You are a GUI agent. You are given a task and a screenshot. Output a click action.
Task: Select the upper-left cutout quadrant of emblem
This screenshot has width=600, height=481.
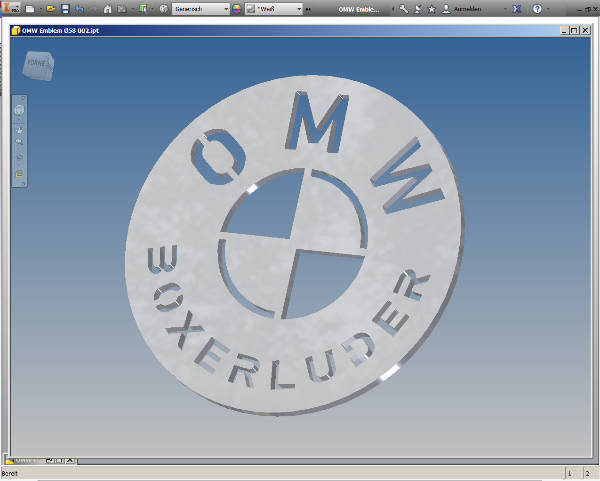[269, 209]
